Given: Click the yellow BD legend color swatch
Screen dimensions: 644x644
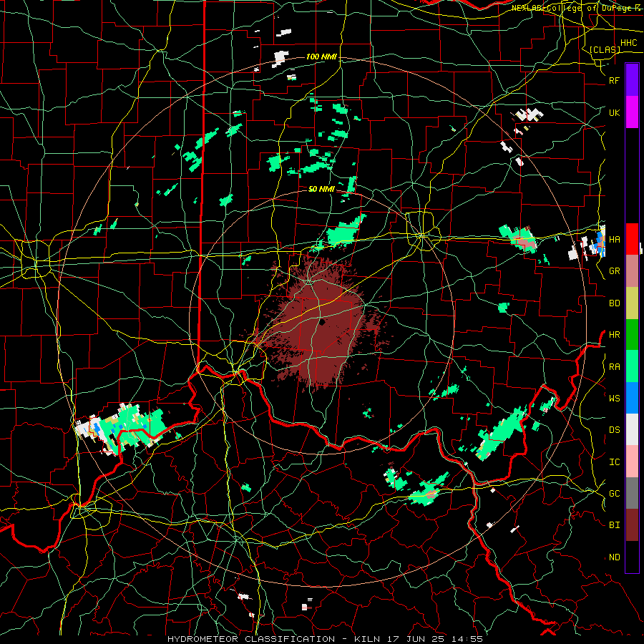Looking at the screenshot, I should coord(632,303).
